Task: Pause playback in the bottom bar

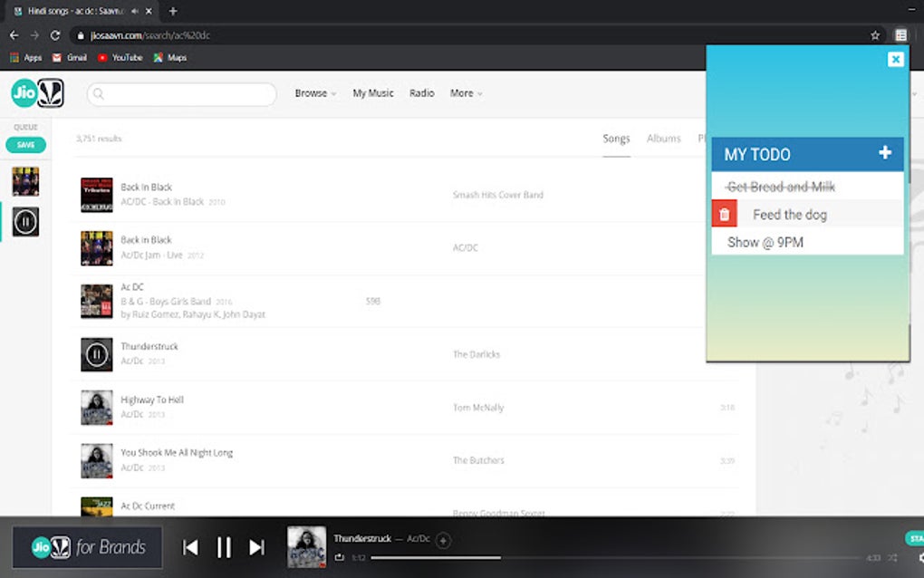Action: (x=224, y=547)
